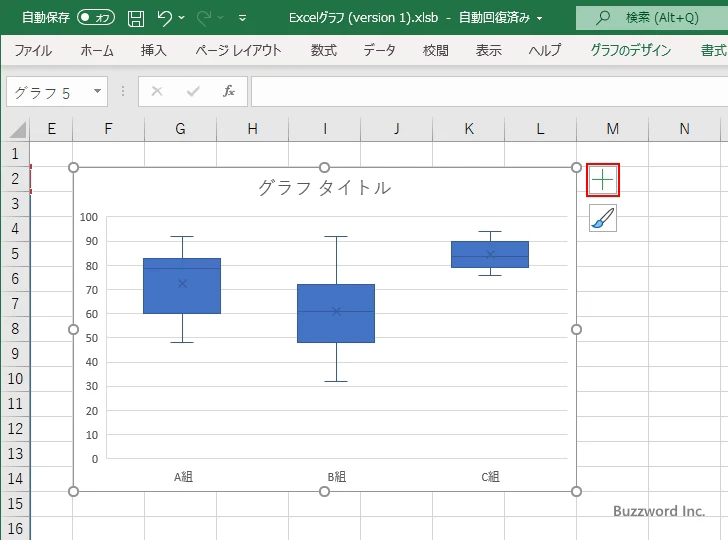The width and height of the screenshot is (728, 540).
Task: Click the search magnifier icon
Action: coord(602,18)
